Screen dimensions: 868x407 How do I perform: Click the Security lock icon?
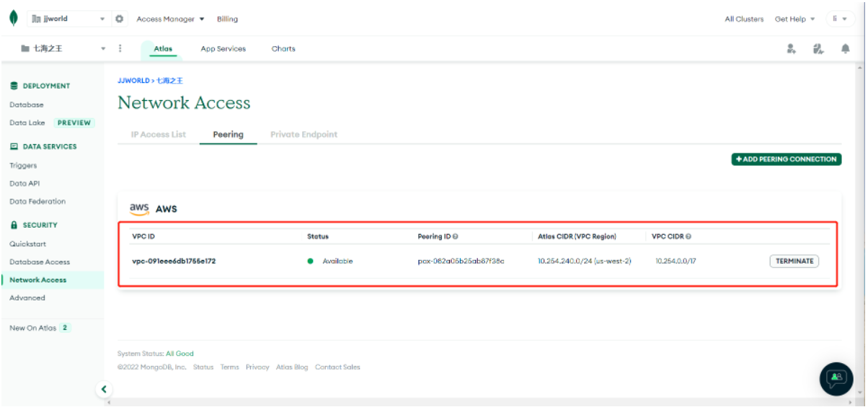tap(14, 225)
